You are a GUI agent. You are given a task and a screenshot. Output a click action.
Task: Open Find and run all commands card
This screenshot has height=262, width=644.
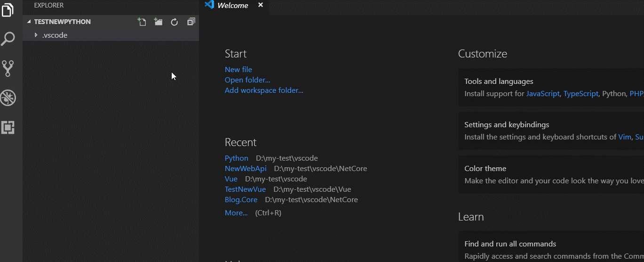point(551,246)
